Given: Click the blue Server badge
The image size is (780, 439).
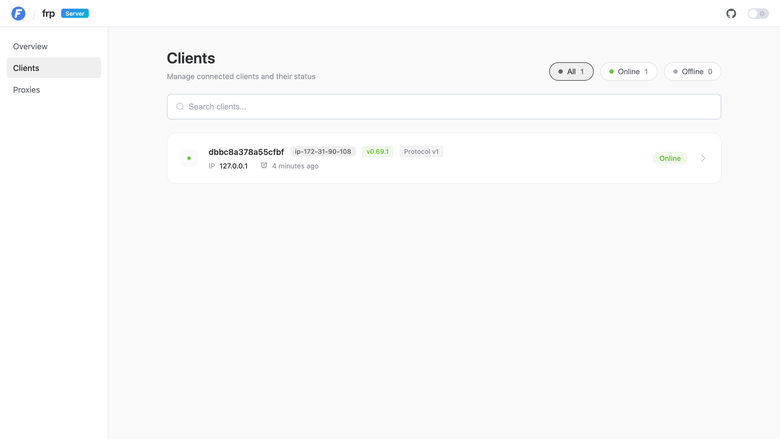Looking at the screenshot, I should pos(75,13).
